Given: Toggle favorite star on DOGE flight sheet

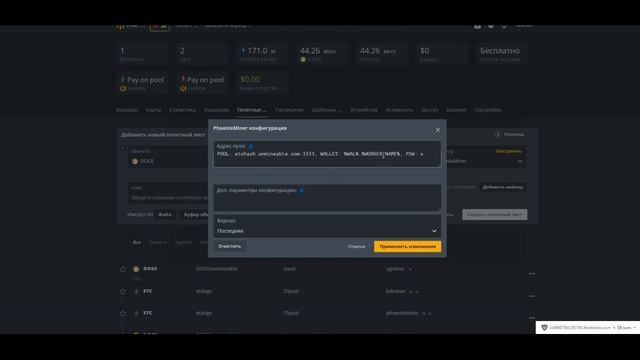Looking at the screenshot, I should pos(123,269).
